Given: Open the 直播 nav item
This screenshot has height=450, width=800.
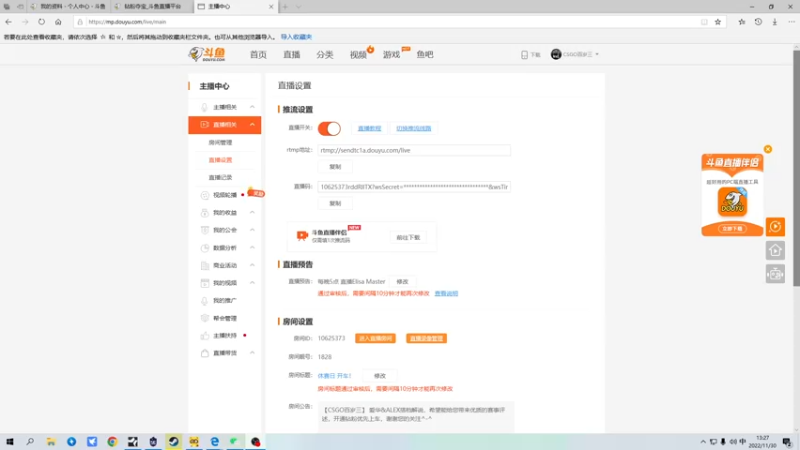Looking at the screenshot, I should click(x=292, y=55).
